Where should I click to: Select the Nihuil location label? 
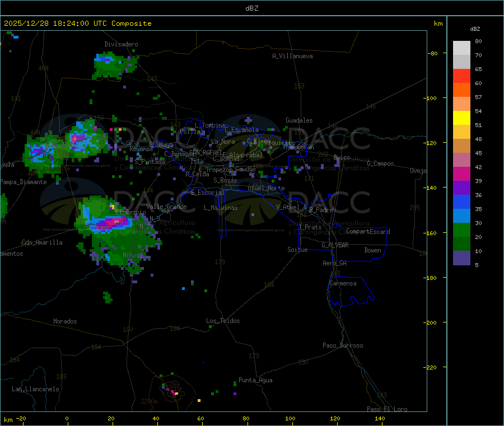click(133, 255)
